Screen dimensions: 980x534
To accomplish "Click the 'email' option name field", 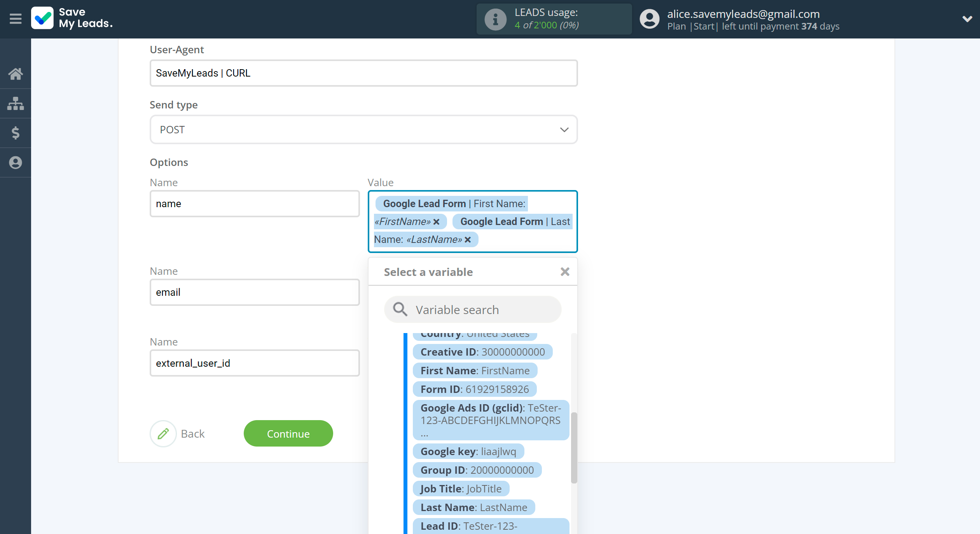I will (255, 292).
